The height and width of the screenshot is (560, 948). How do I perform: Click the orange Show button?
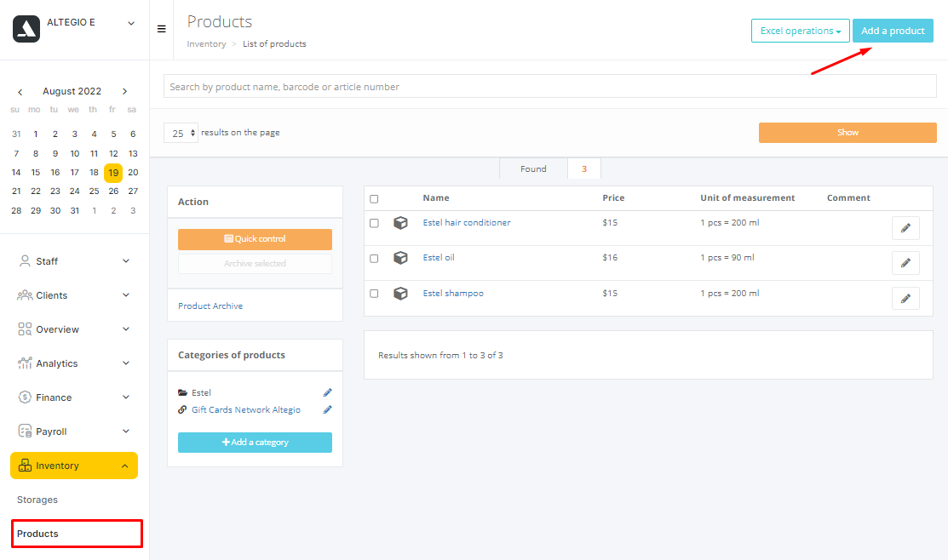[847, 133]
